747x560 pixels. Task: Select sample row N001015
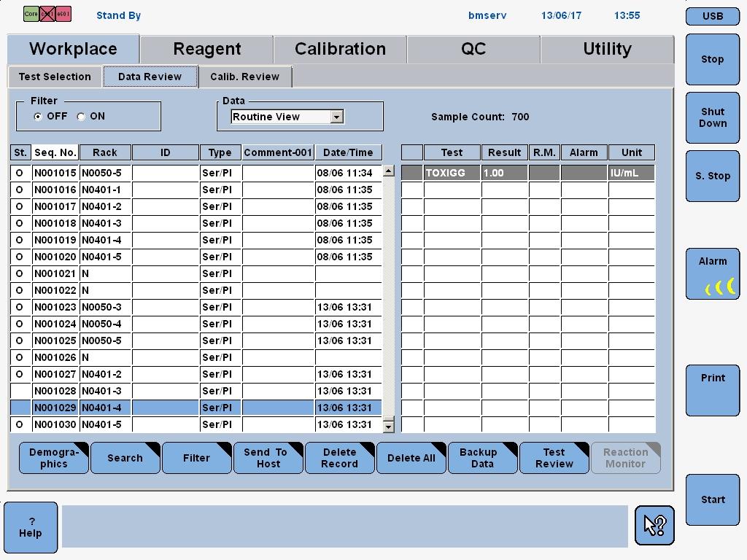point(196,173)
